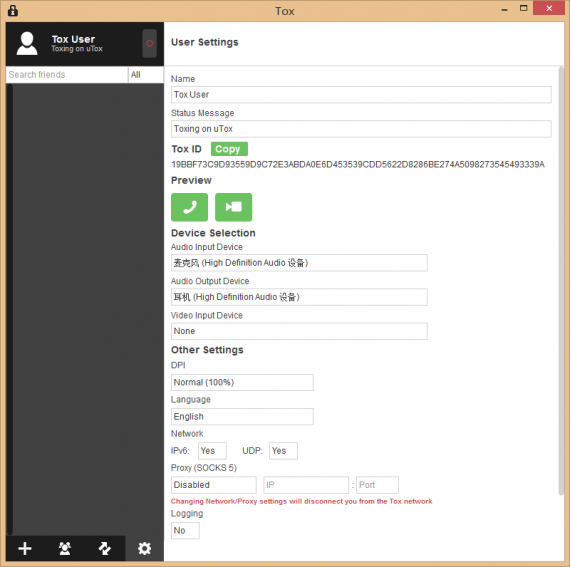Click the settings panel vertical scrollbar
Viewport: 570px width, 567px height.
(561, 280)
